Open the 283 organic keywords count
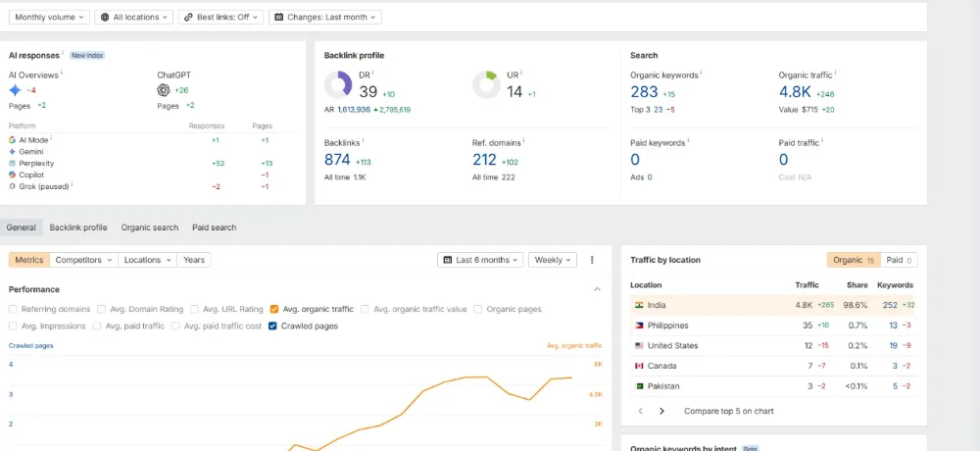Image resolution: width=980 pixels, height=451 pixels. coord(644,92)
